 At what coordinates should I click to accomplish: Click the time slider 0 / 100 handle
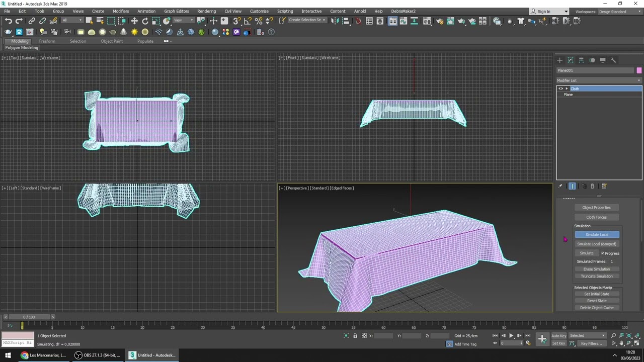[29, 317]
